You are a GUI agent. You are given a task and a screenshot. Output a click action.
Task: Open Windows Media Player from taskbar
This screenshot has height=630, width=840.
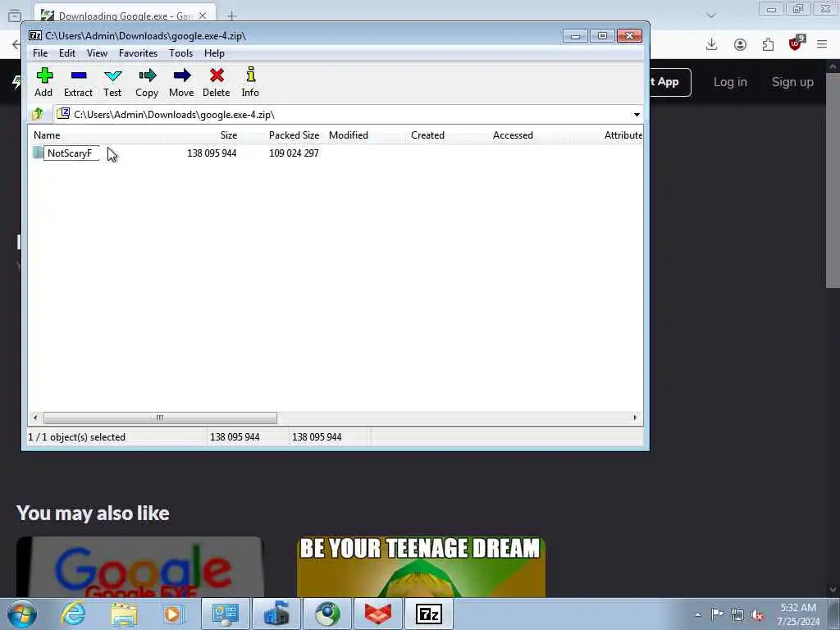click(x=173, y=614)
